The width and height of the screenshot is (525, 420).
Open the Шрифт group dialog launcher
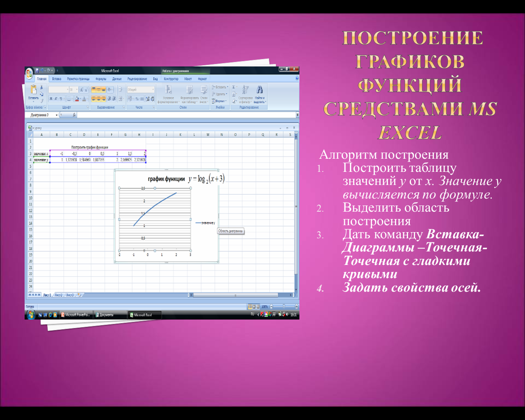click(88, 107)
